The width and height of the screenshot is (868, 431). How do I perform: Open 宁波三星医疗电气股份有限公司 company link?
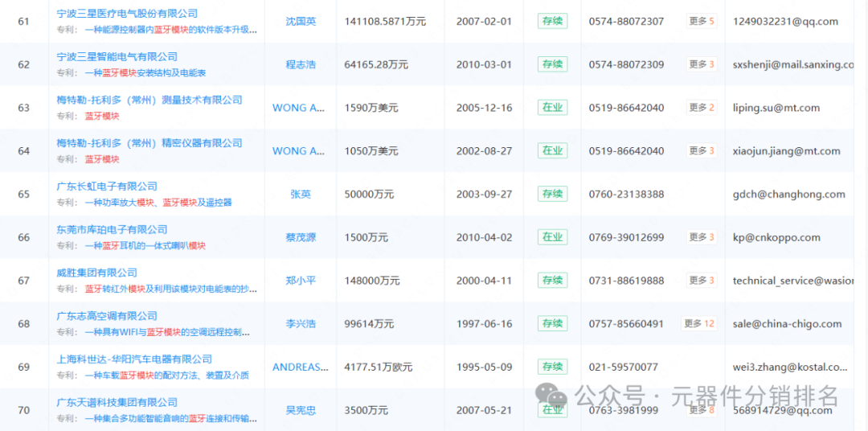[x=127, y=14]
